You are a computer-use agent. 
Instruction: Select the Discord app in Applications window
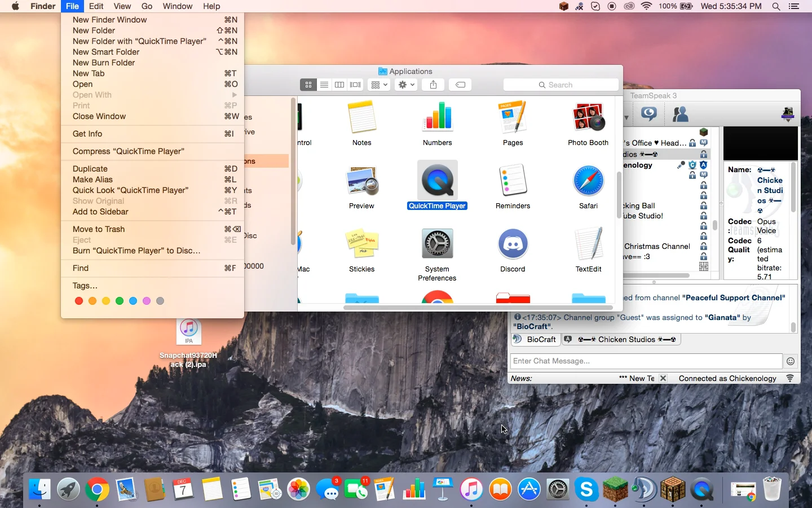tap(513, 250)
